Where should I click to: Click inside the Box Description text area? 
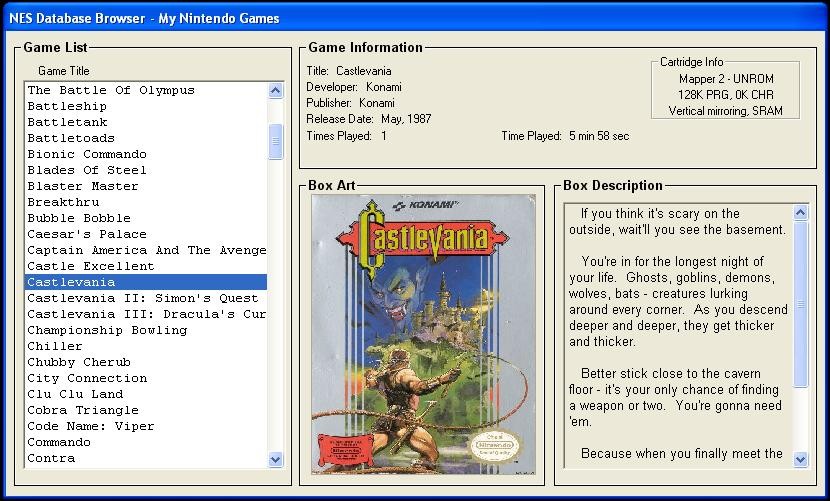click(x=679, y=336)
